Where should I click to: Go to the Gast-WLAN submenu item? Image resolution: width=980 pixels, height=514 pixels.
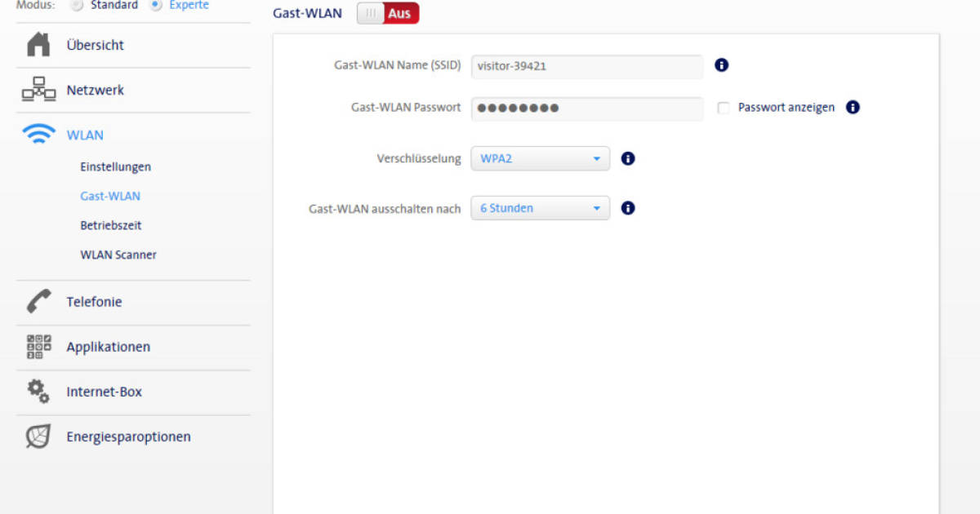(110, 196)
